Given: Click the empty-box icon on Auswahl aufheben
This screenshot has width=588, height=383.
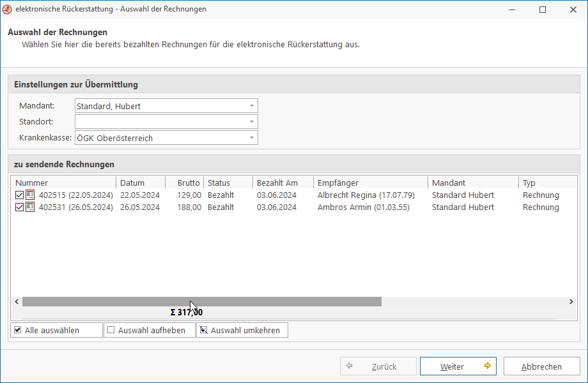Looking at the screenshot, I should coord(111,331).
